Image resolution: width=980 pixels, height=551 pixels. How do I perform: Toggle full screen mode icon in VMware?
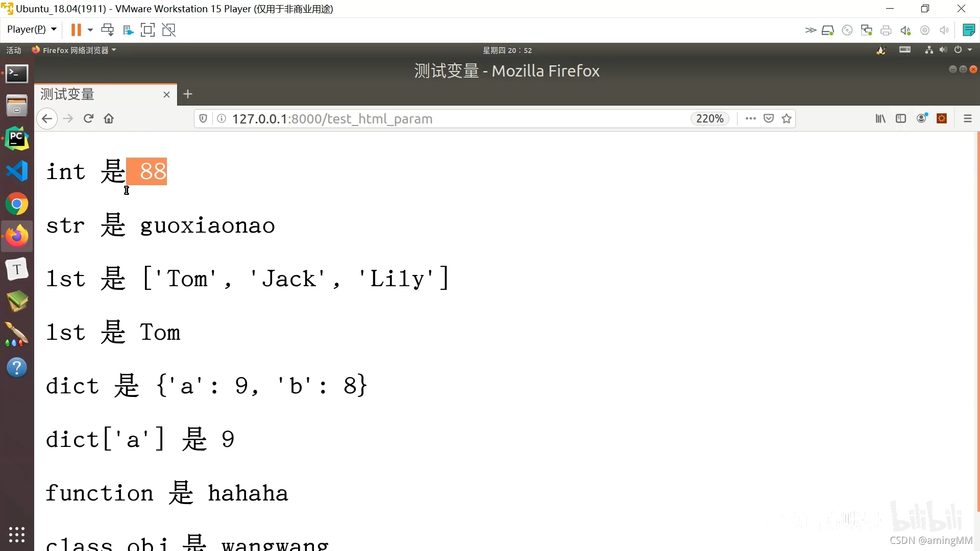point(148,30)
